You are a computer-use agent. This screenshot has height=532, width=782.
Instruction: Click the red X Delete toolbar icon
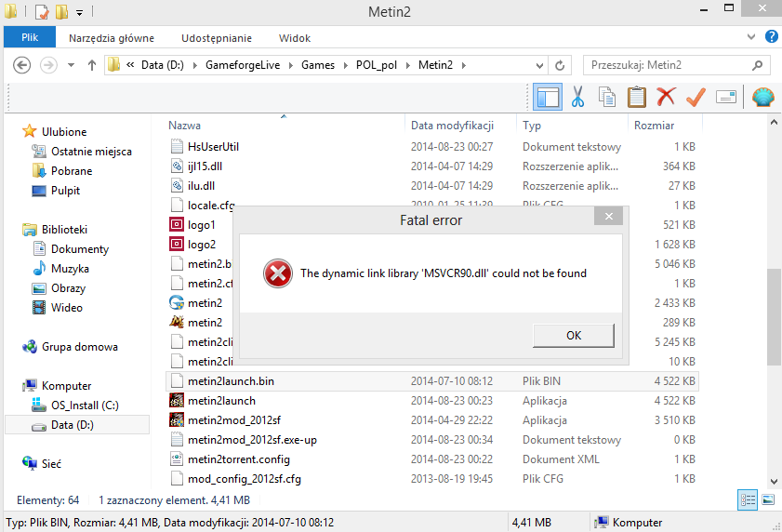tap(667, 97)
